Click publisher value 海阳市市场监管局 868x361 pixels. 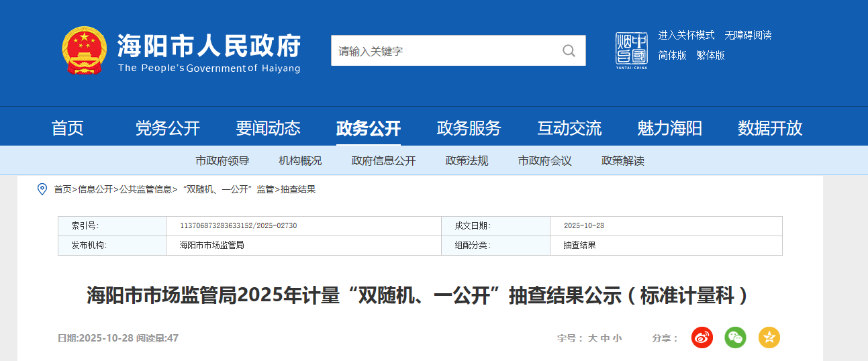pyautogui.click(x=211, y=246)
